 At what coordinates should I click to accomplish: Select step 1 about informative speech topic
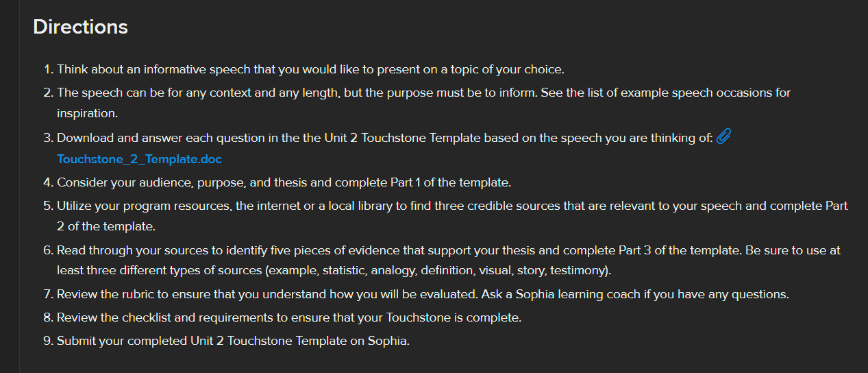point(310,69)
